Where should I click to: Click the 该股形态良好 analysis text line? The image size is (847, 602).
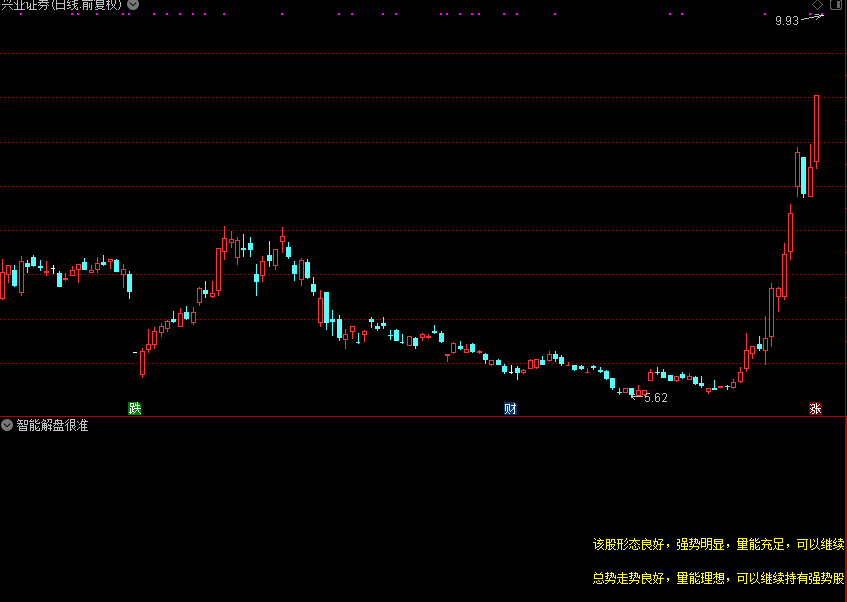tap(719, 544)
